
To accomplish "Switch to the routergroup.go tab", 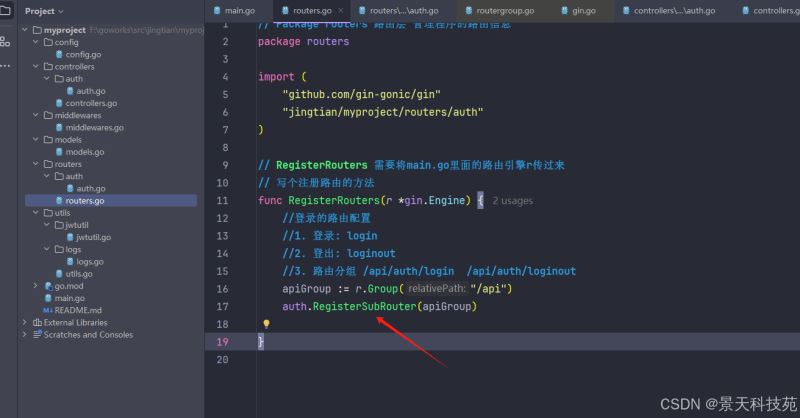I will 499,10.
